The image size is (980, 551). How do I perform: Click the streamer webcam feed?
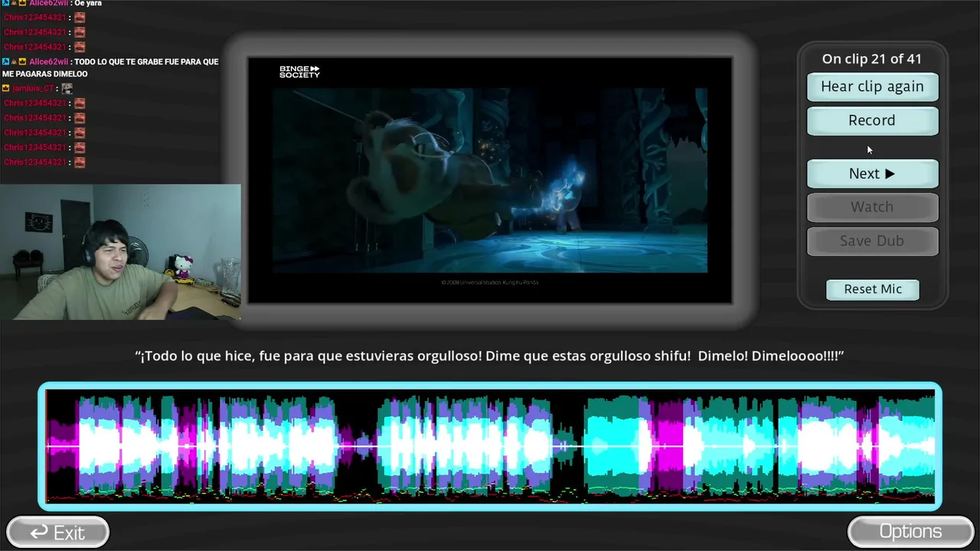pyautogui.click(x=120, y=252)
